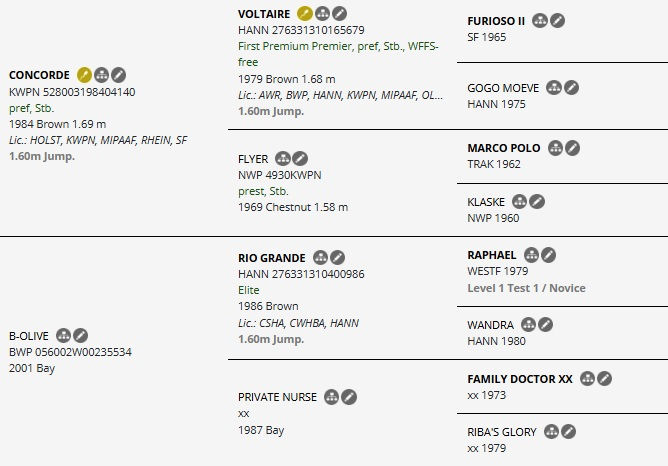Click the edit pencil icon for RIBA'S GLORY
Screen dimensions: 668x466
pyautogui.click(x=570, y=432)
